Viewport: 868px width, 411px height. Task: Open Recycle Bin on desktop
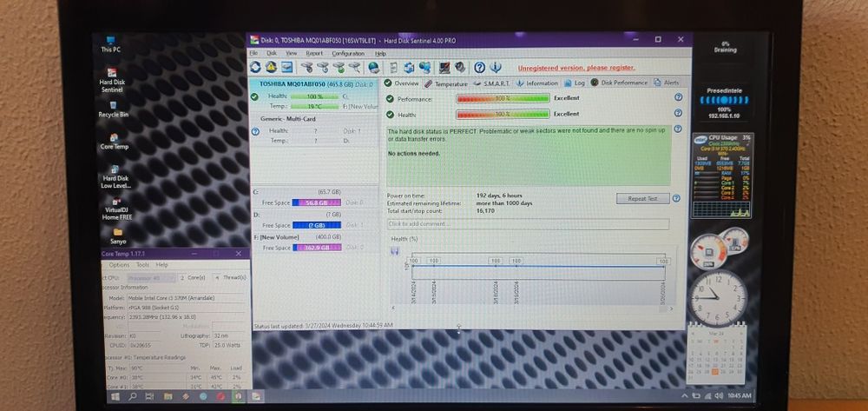click(x=113, y=109)
